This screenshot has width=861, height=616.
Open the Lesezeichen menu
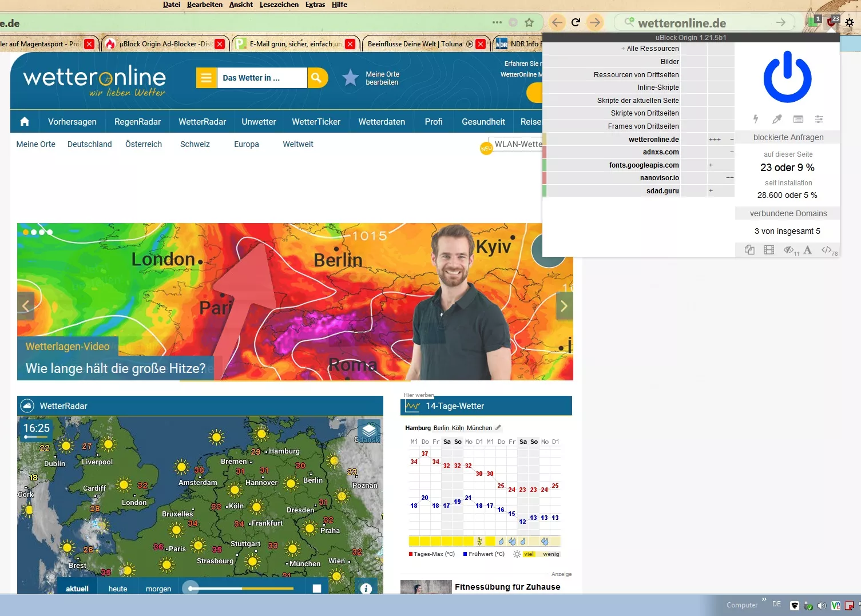(279, 5)
